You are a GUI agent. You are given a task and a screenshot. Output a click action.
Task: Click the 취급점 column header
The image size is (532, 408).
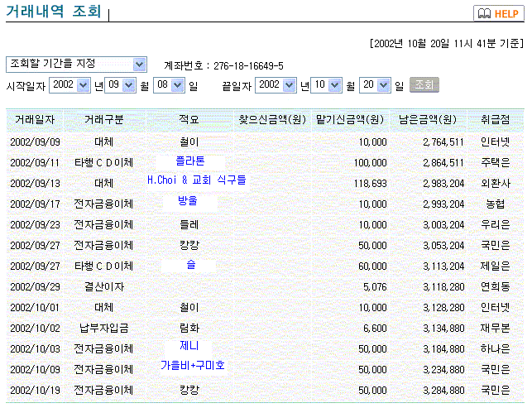[x=495, y=120]
